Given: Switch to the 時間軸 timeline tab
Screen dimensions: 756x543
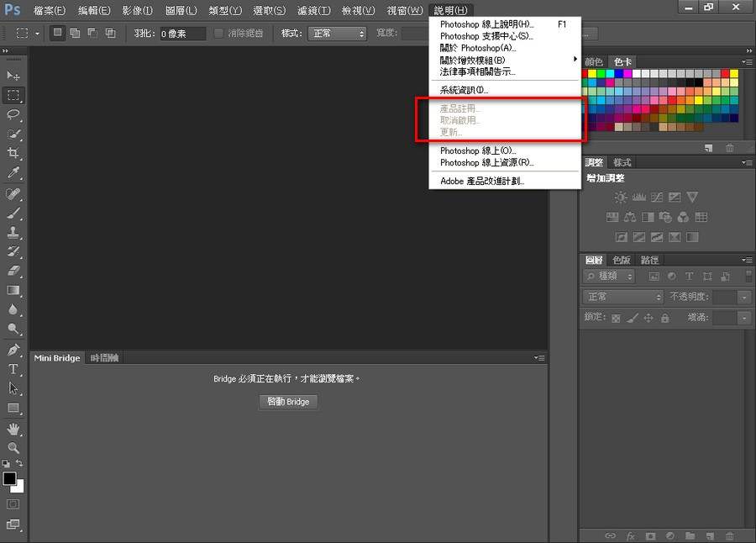Looking at the screenshot, I should (x=104, y=357).
